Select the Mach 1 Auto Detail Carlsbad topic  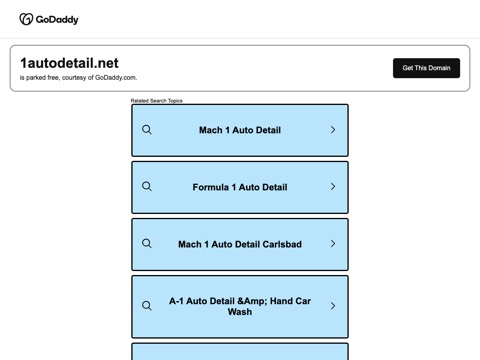pos(240,244)
